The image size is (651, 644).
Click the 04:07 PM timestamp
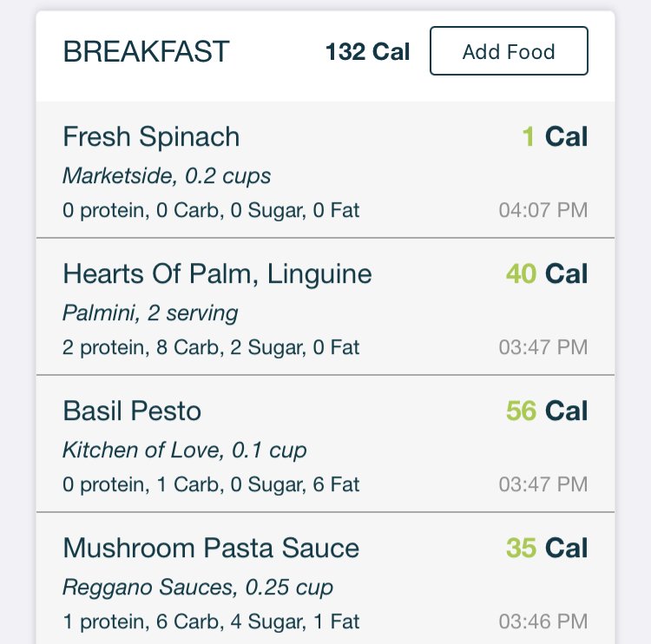coord(543,210)
